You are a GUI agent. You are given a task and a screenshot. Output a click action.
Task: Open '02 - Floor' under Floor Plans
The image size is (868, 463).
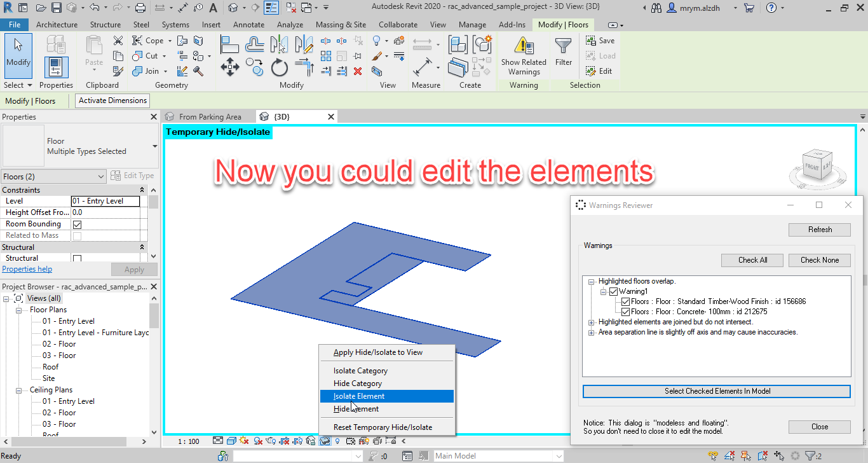[x=59, y=344]
